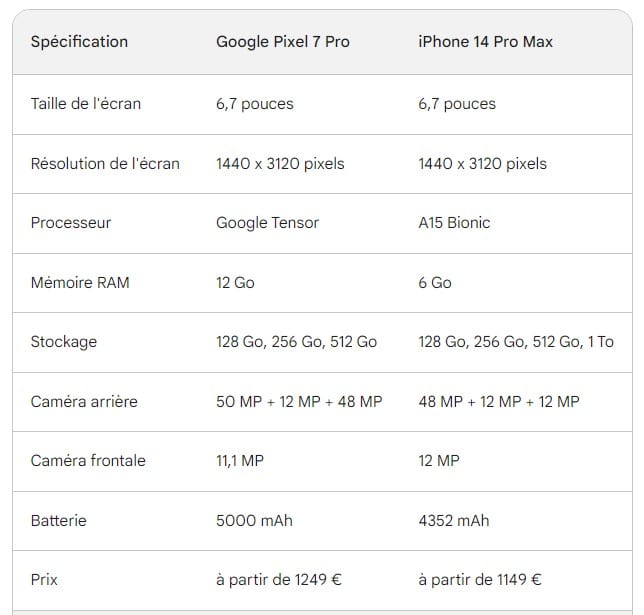
Task: Click the 4352 mAh battery value
Action: 454,521
